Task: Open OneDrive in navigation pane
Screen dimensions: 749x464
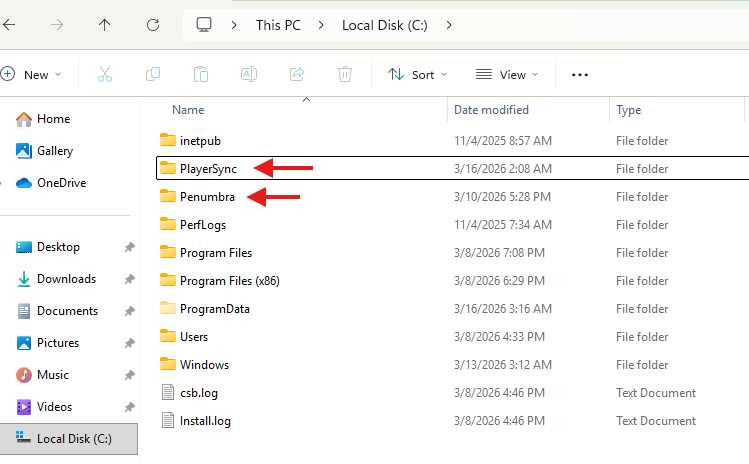Action: (x=61, y=183)
